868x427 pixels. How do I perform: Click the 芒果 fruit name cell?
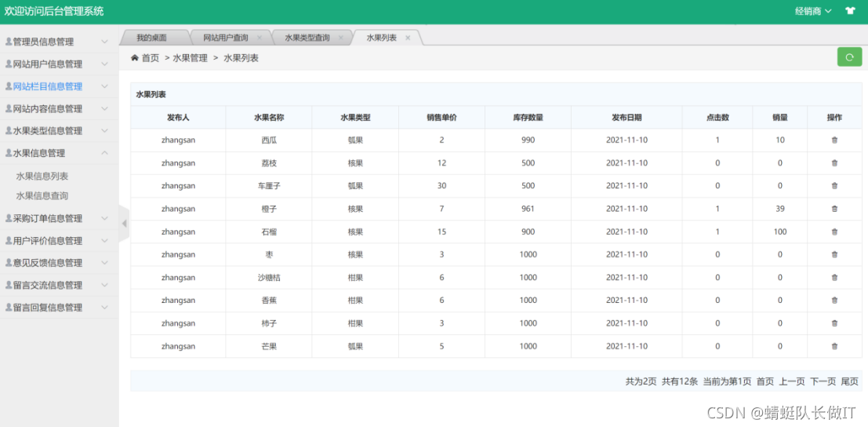269,346
